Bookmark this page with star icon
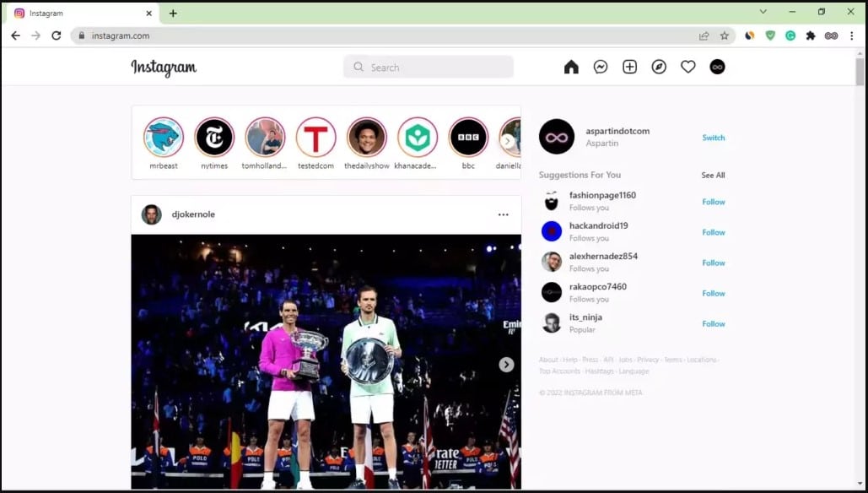 [724, 35]
